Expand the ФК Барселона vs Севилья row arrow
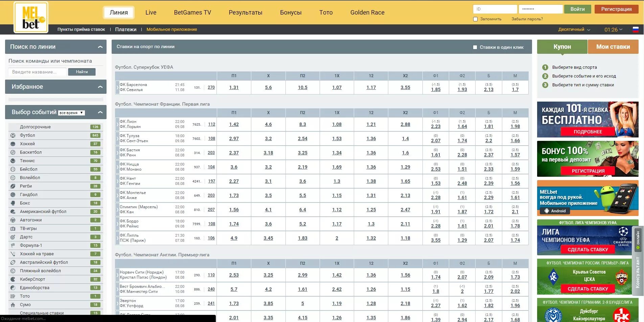This screenshot has height=322, width=644. click(117, 87)
